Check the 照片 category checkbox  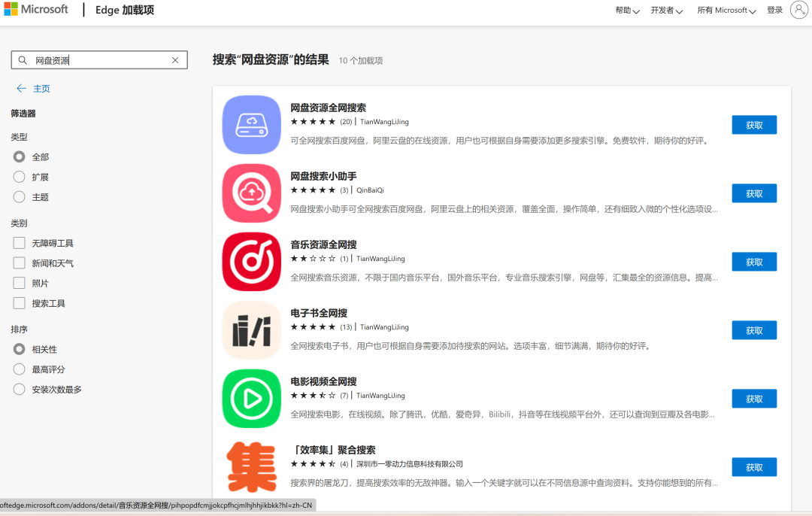pos(19,283)
